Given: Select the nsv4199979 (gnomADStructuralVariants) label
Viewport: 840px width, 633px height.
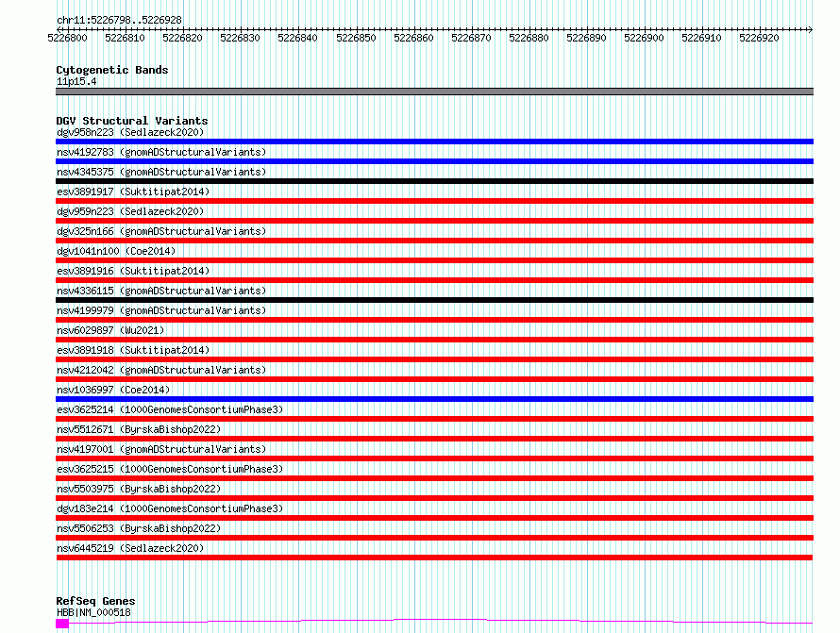Looking at the screenshot, I should pyautogui.click(x=161, y=310).
